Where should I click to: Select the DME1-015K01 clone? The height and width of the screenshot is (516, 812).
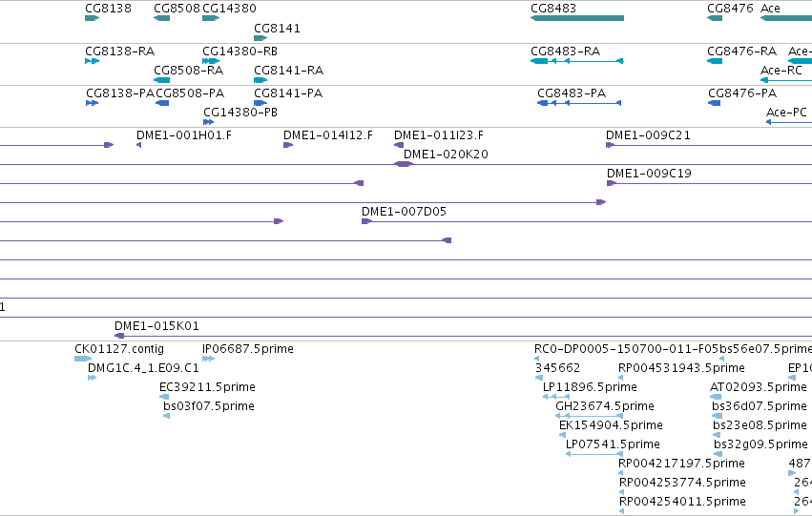(x=463, y=336)
